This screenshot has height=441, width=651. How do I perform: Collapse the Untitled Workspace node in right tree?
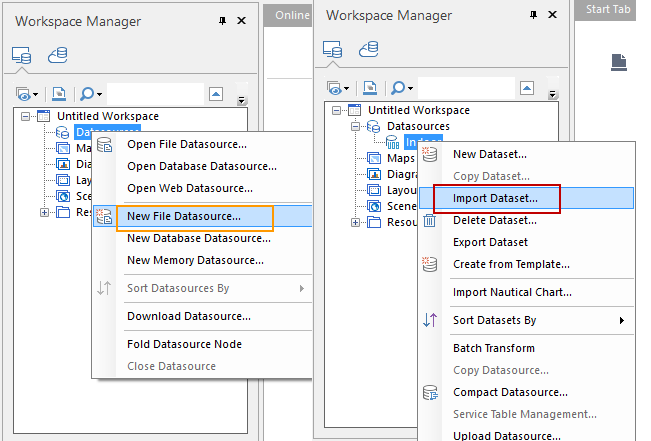click(x=338, y=110)
